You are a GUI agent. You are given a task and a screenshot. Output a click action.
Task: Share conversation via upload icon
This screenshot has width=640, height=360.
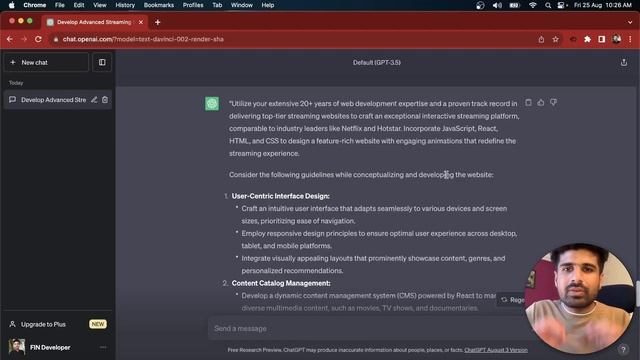(624, 62)
